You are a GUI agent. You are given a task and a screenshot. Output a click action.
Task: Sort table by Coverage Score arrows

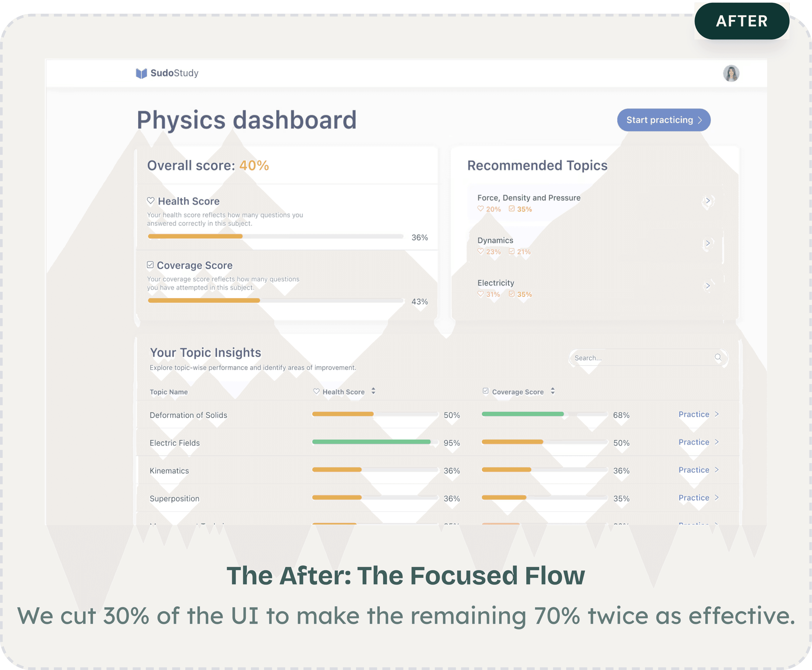tap(553, 391)
